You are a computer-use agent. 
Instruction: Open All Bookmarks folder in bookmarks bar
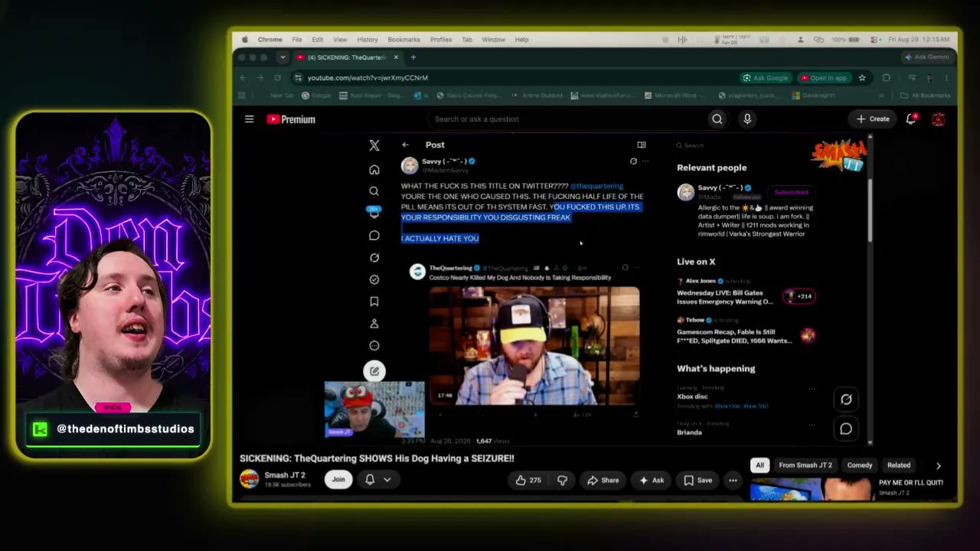click(x=925, y=96)
